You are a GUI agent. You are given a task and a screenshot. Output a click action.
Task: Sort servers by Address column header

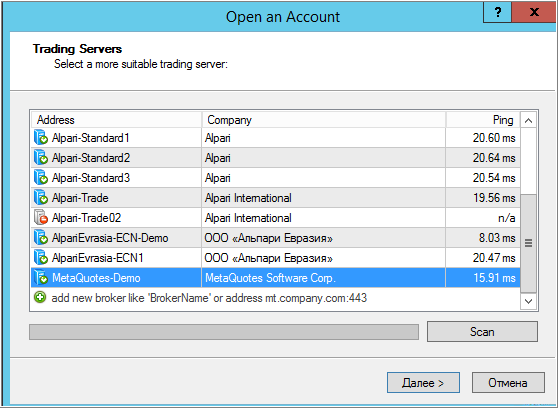[116, 120]
